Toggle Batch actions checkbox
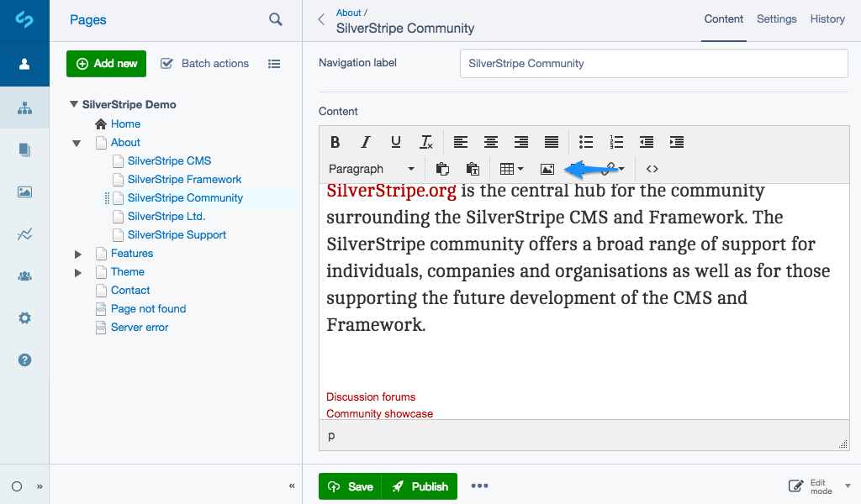 166,63
